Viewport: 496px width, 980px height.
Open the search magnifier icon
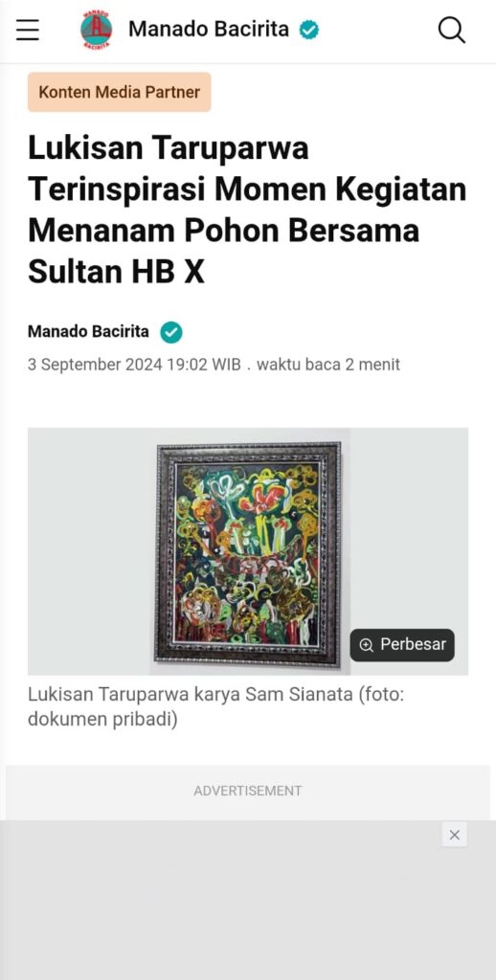coord(451,30)
